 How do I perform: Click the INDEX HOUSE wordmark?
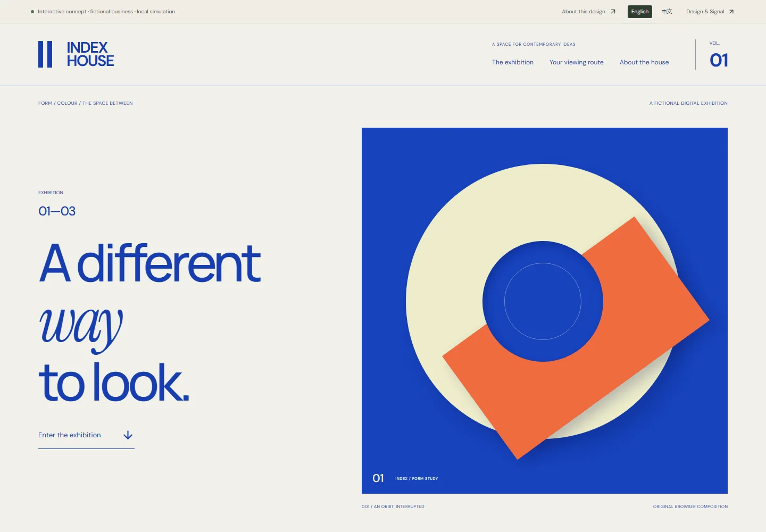[90, 54]
